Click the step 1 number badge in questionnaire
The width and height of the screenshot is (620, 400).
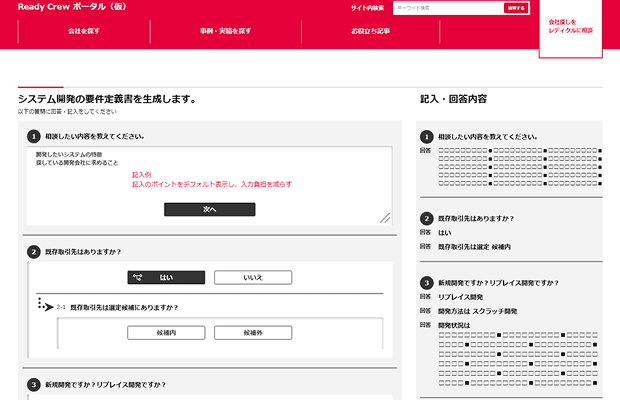[34, 136]
